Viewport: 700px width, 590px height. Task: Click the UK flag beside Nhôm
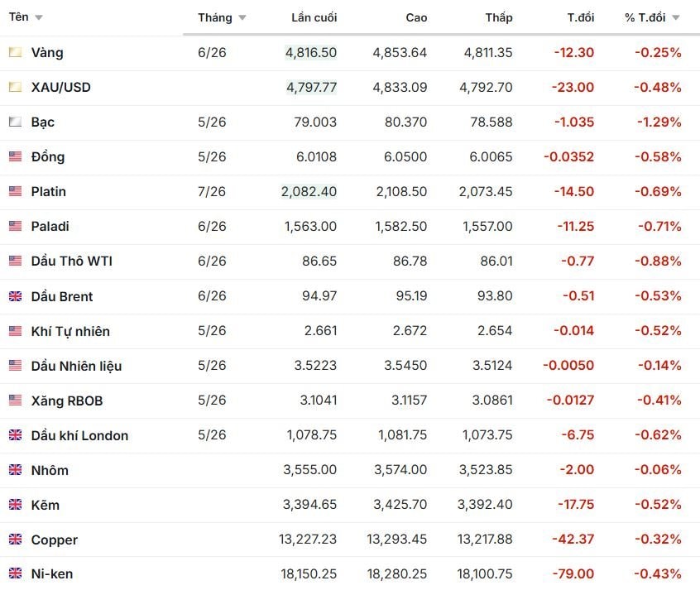click(15, 470)
